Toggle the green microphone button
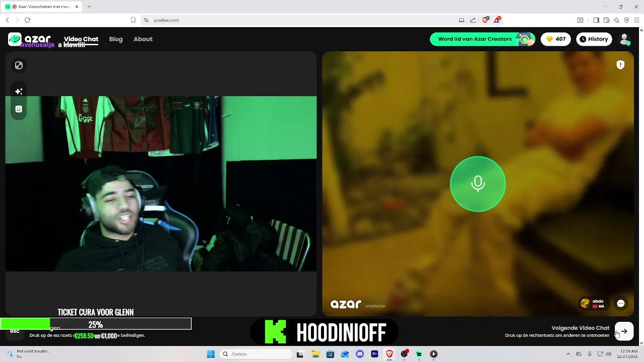This screenshot has height=362, width=644. tap(478, 184)
